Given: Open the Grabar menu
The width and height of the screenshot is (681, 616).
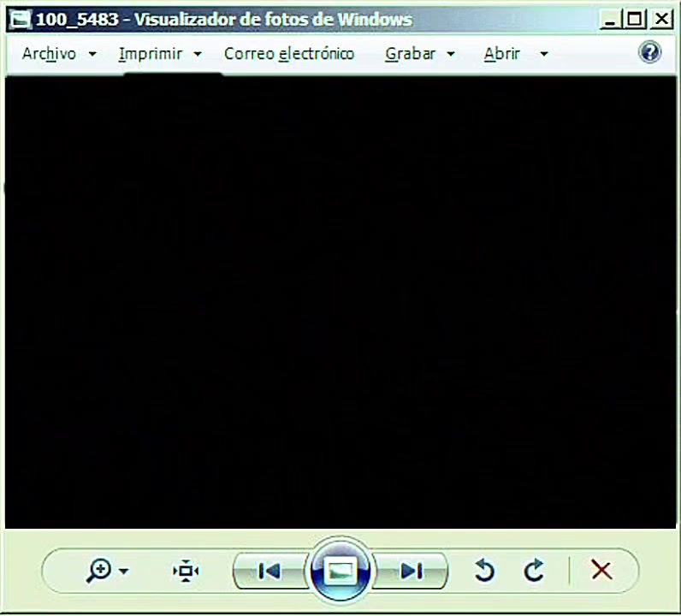Looking at the screenshot, I should click(x=410, y=54).
